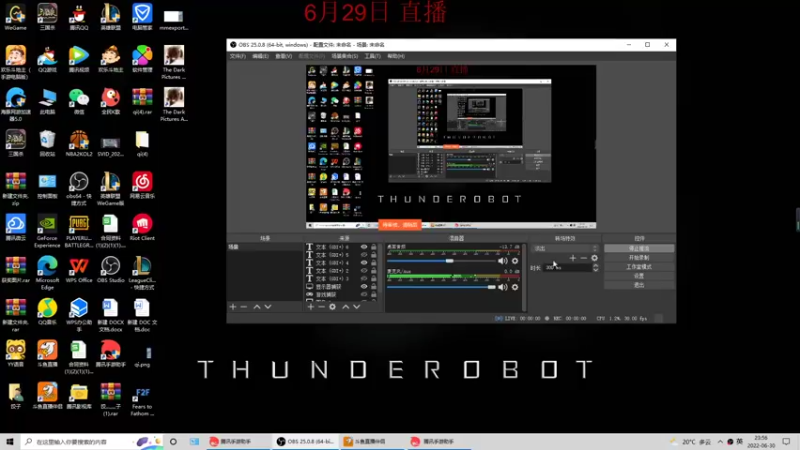Open the View menu in OBS
Viewport: 800px width, 450px height.
pos(284,56)
